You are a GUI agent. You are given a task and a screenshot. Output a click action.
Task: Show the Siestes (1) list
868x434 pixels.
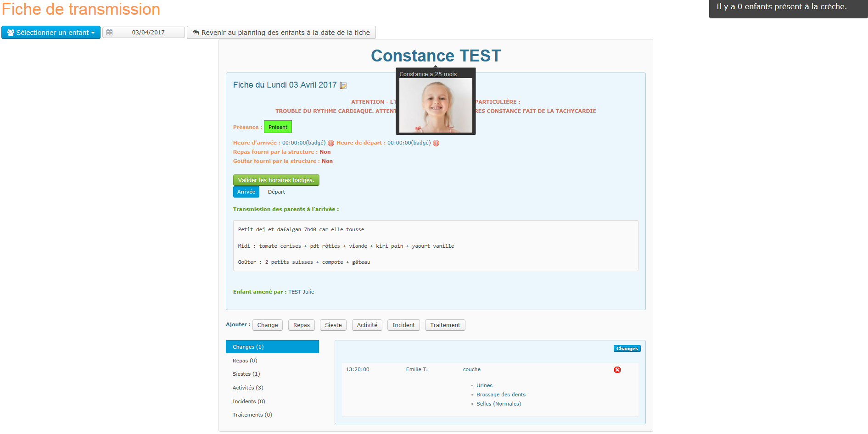[246, 374]
